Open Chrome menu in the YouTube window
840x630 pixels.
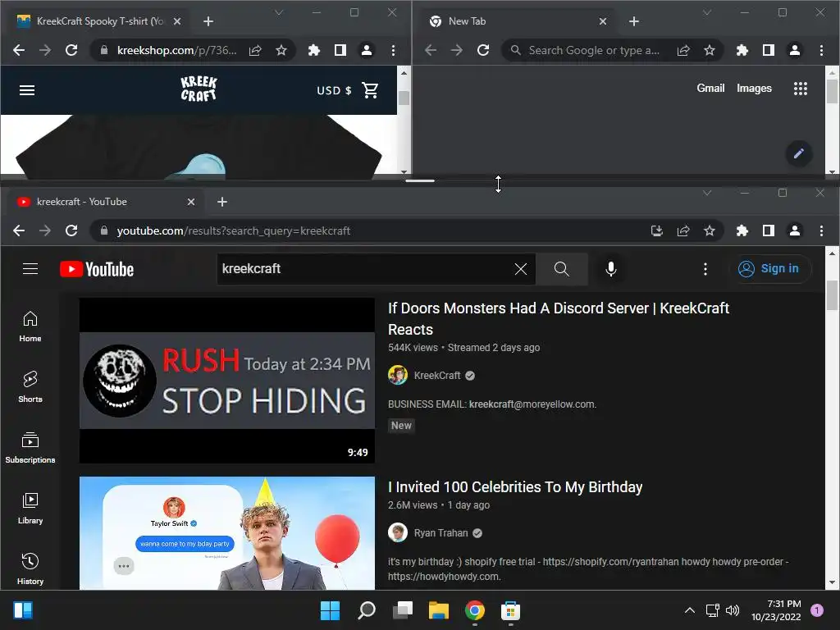(x=821, y=231)
